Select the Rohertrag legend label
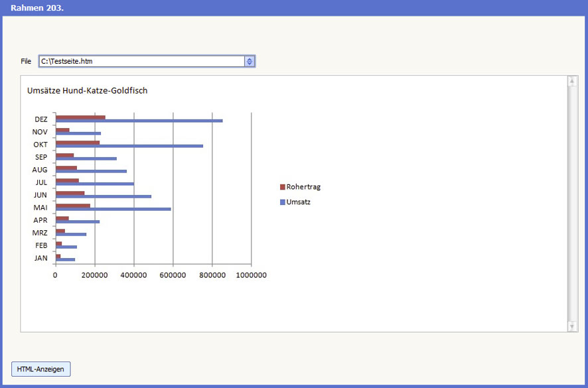588x388 pixels. pyautogui.click(x=303, y=187)
